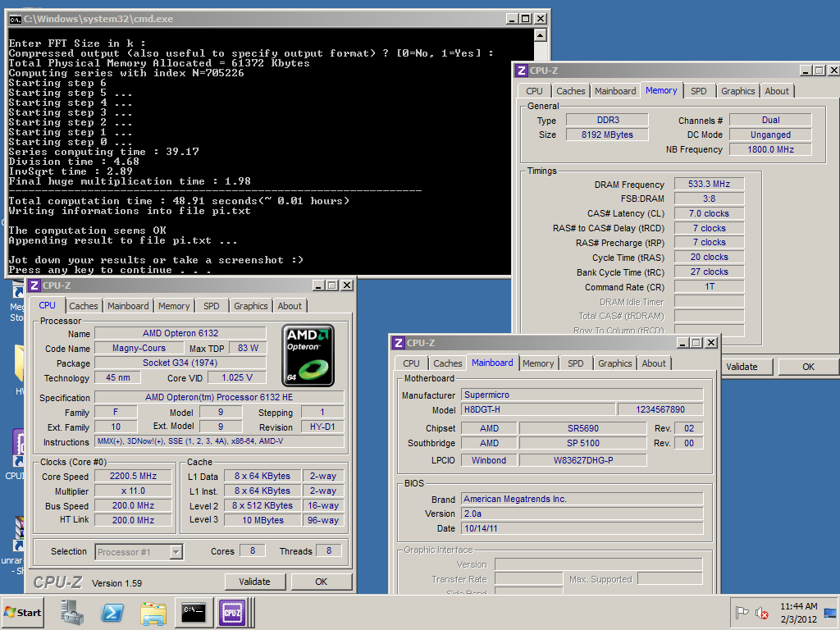The image size is (840, 630).
Task: Click Command Rate 1T value
Action: pos(709,286)
